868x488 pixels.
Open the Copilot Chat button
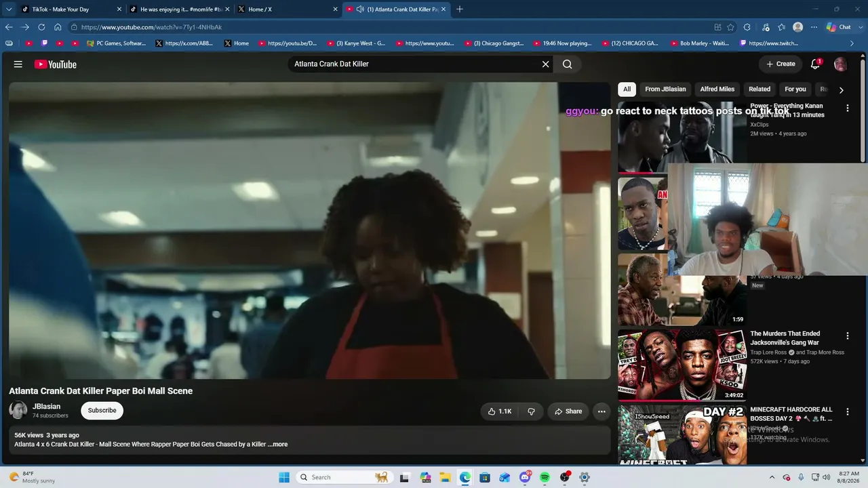pos(839,27)
